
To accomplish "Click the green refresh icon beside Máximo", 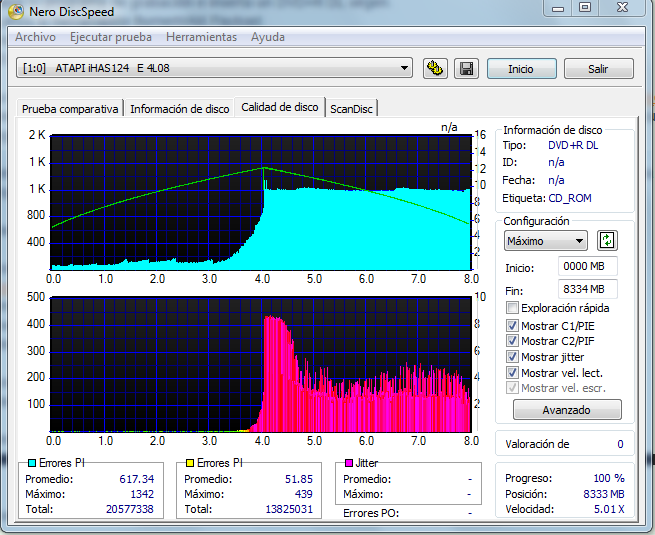I will tap(607, 241).
